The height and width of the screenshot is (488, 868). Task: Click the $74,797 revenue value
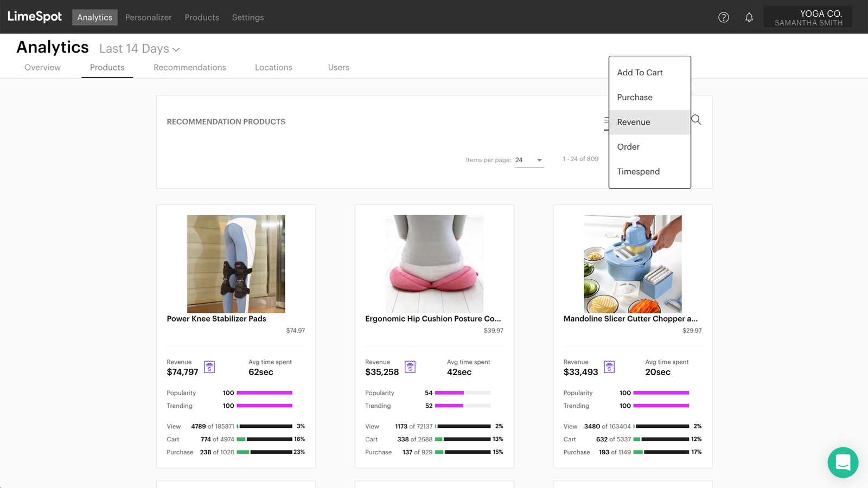tap(182, 372)
